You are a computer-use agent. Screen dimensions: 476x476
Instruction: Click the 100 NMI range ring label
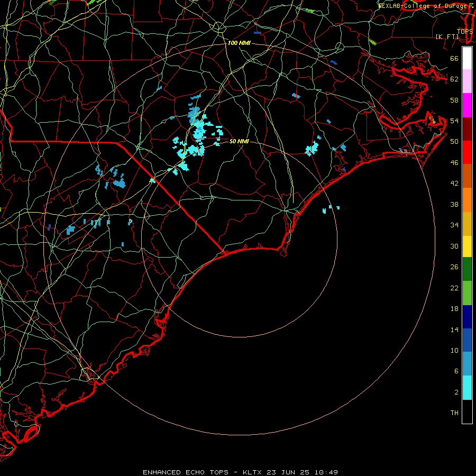239,43
